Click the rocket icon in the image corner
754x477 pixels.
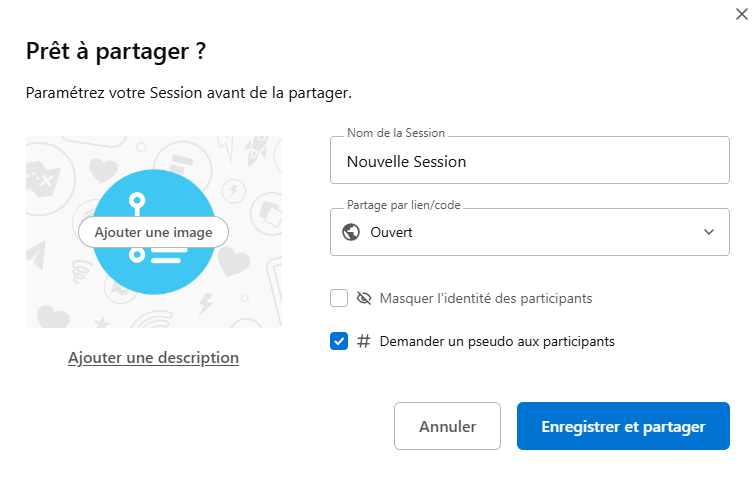[253, 150]
